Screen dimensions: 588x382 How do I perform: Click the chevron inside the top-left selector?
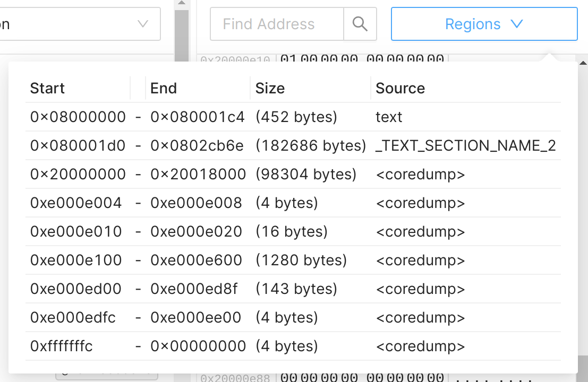coord(142,24)
